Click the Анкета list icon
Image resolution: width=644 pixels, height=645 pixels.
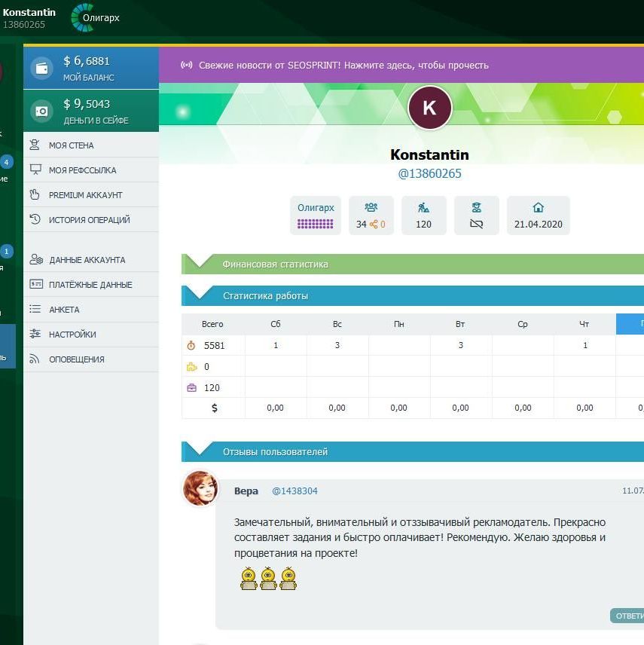35,309
